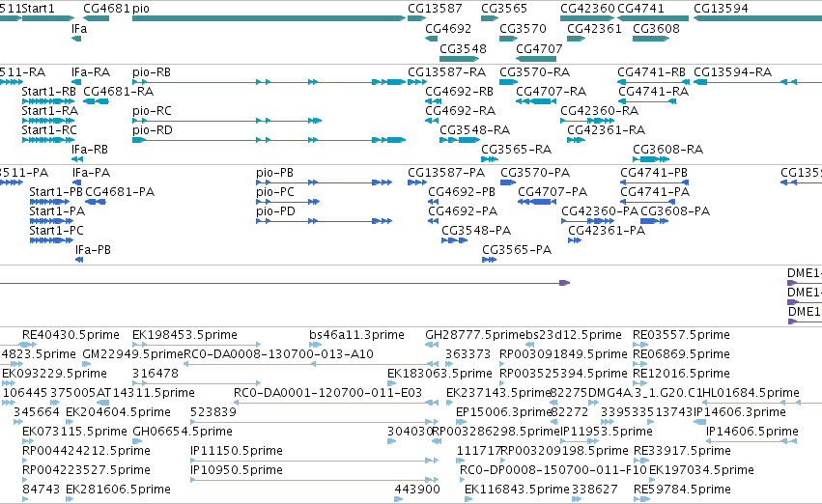Click EST label IP10950.5prime
The height and width of the screenshot is (504, 822).
pos(237,470)
